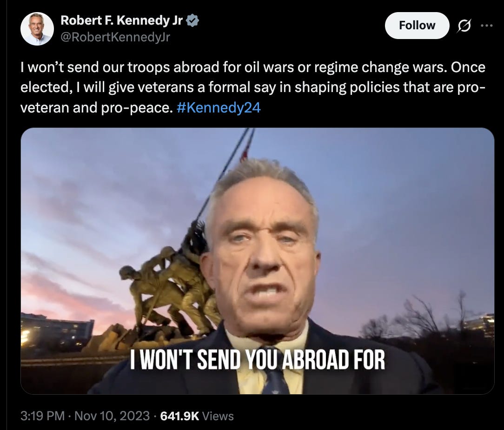Open the 3:19 PM timestamp link
Viewport: 504px width, 430px height.
42,416
